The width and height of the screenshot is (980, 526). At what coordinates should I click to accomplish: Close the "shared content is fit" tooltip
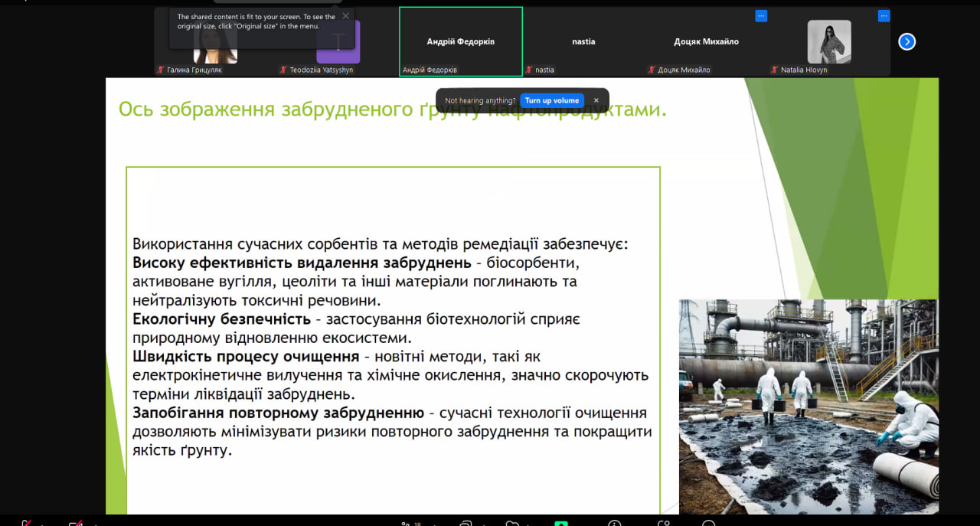click(345, 16)
